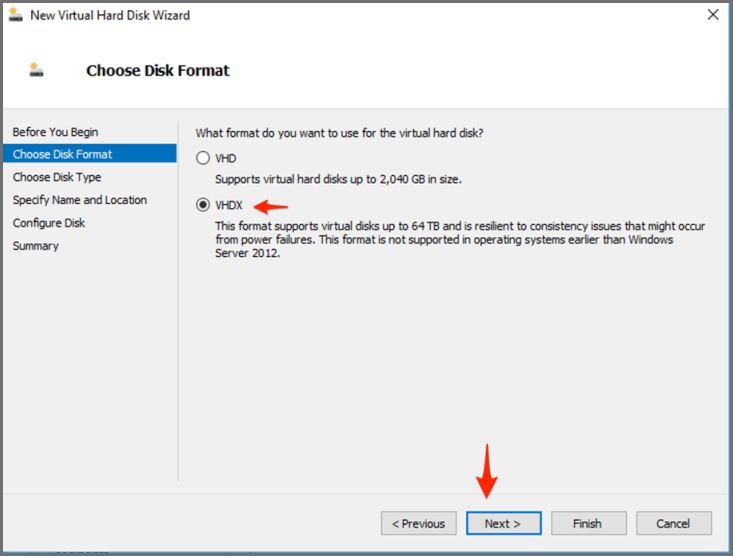733x556 pixels.
Task: Click Next to continue the wizard
Action: pyautogui.click(x=503, y=523)
